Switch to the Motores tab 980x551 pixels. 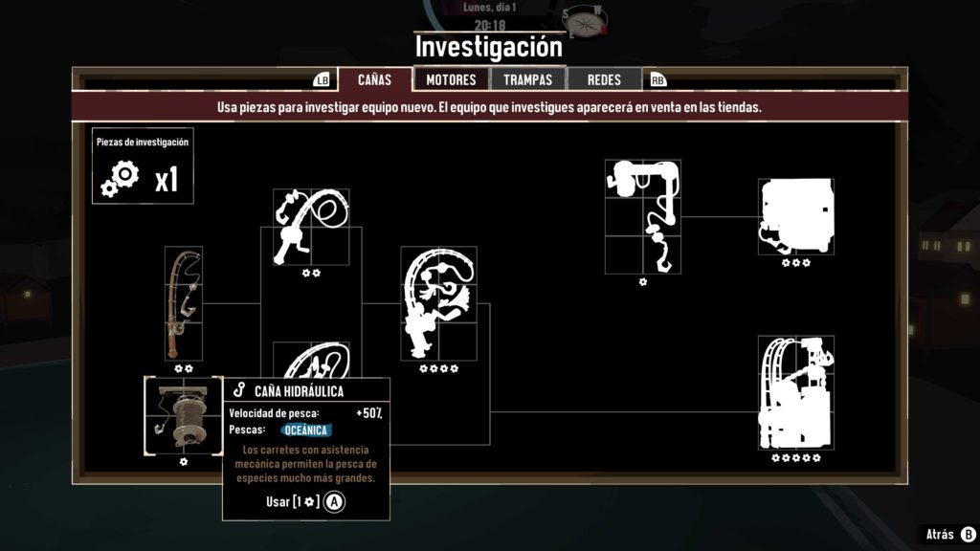pos(452,80)
